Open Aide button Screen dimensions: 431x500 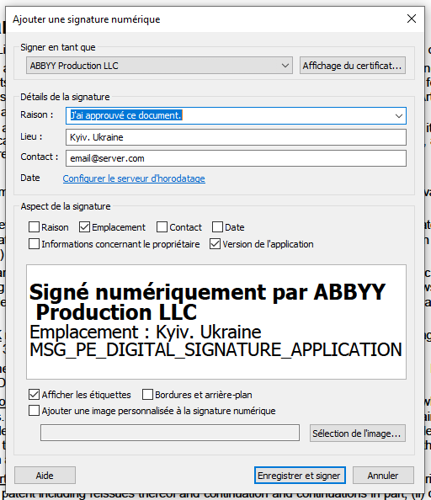coord(45,475)
